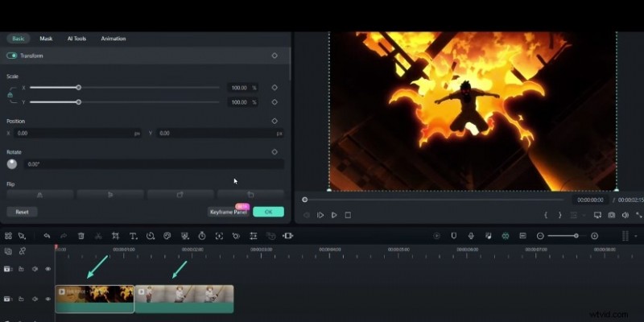
Task: Set mark in with the left brace icon
Action: 546,215
